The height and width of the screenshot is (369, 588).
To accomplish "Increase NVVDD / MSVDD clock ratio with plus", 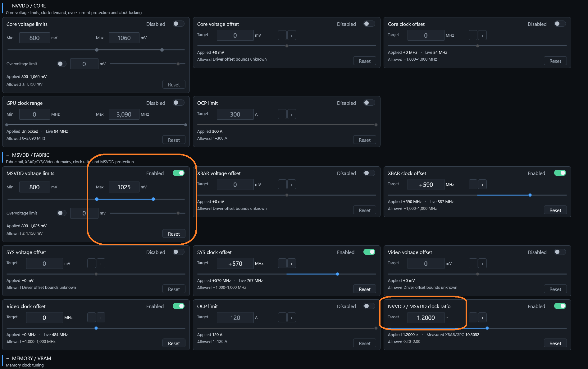I will (482, 318).
